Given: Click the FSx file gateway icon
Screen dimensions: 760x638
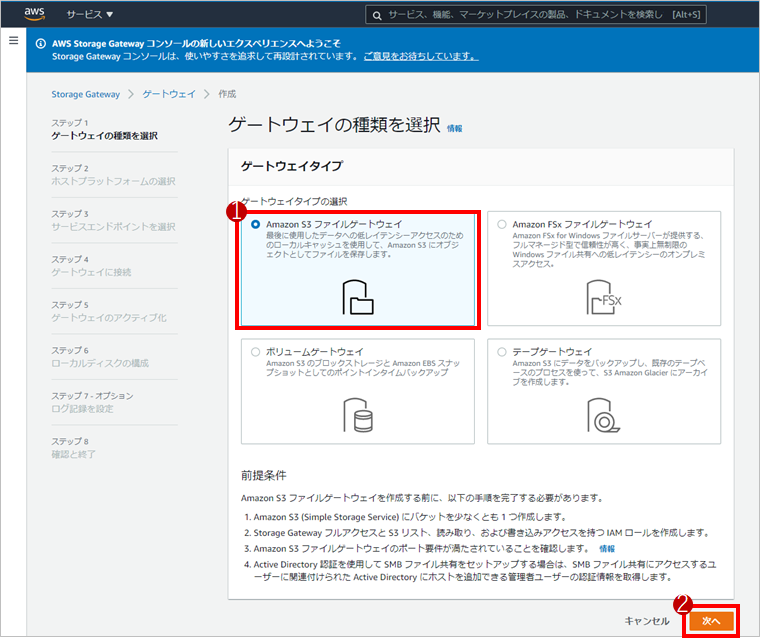Looking at the screenshot, I should click(603, 297).
